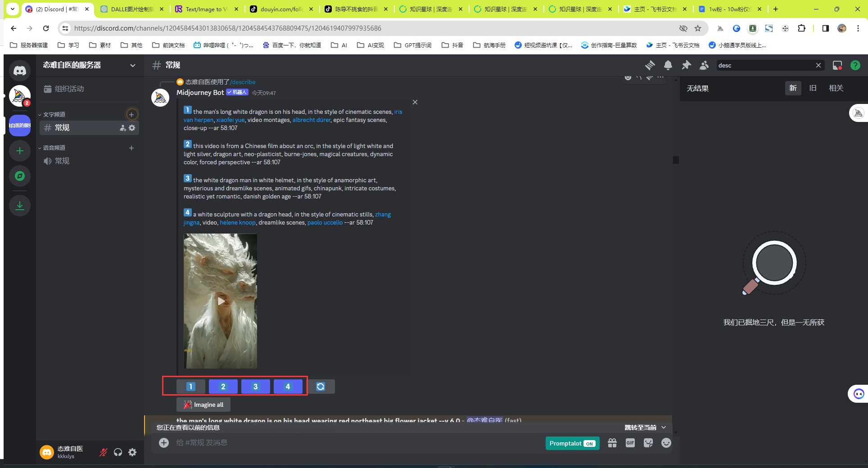Sort search results by 新
The height and width of the screenshot is (468, 868).
pos(793,88)
